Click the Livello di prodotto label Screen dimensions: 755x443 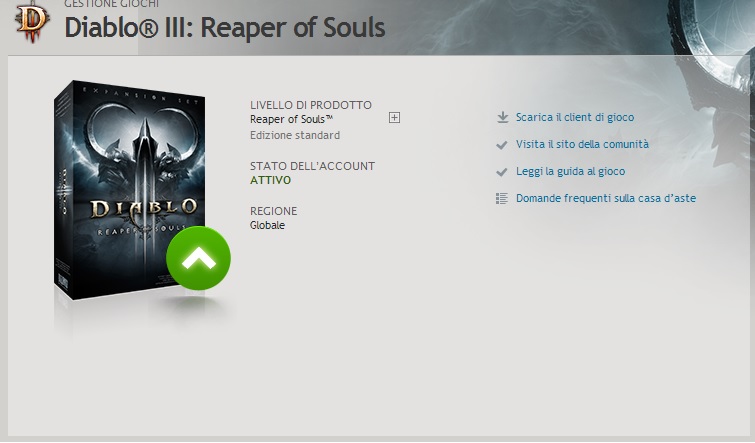[311, 105]
